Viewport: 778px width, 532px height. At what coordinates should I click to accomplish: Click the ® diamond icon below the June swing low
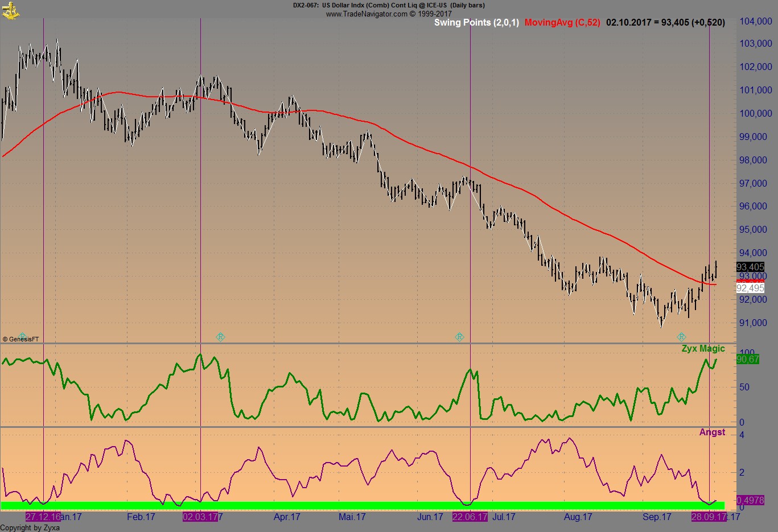(x=459, y=337)
